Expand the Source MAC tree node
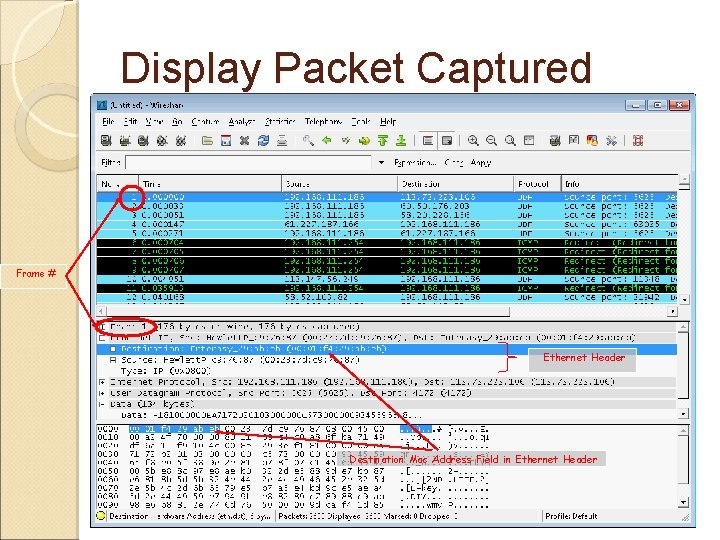Screen dimensions: 720x540 point(113,360)
